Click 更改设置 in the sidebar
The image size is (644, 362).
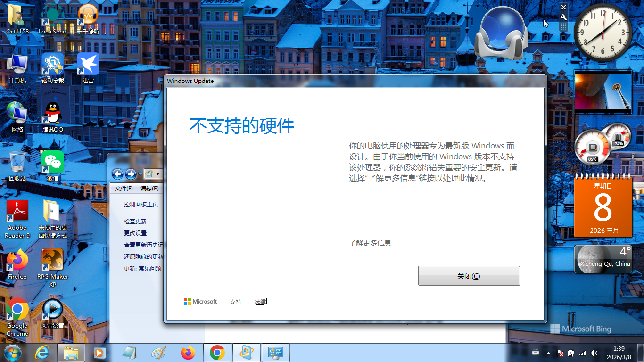coord(135,233)
